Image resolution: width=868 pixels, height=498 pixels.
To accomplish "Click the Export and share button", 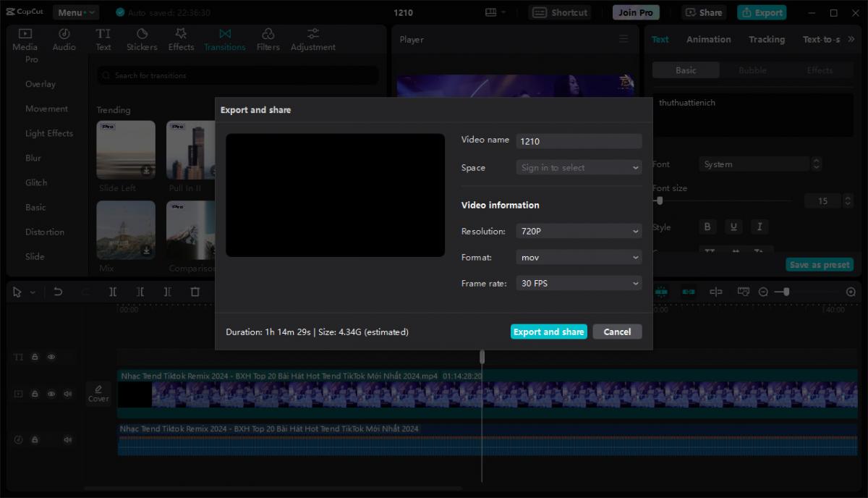I will (548, 332).
